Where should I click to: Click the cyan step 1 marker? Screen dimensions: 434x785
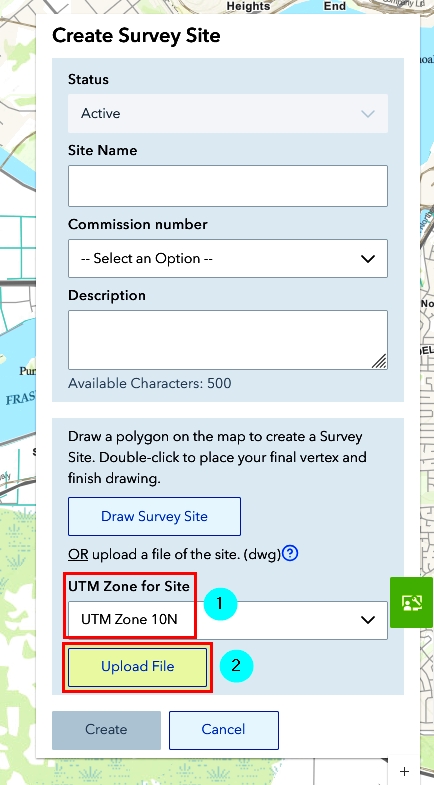220,603
